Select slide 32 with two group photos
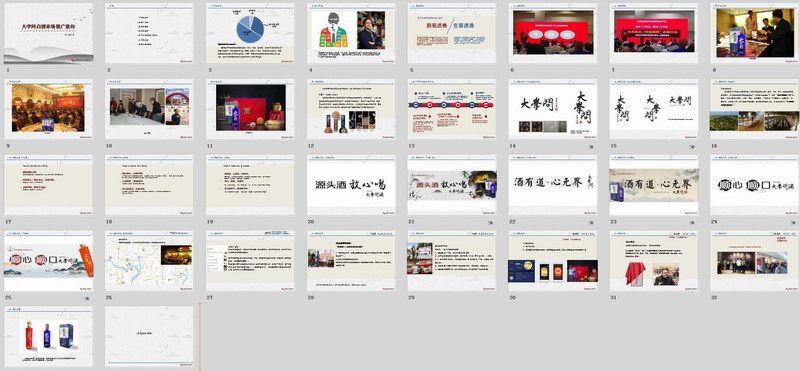Viewport: 800px width, 371px height. pos(754,261)
